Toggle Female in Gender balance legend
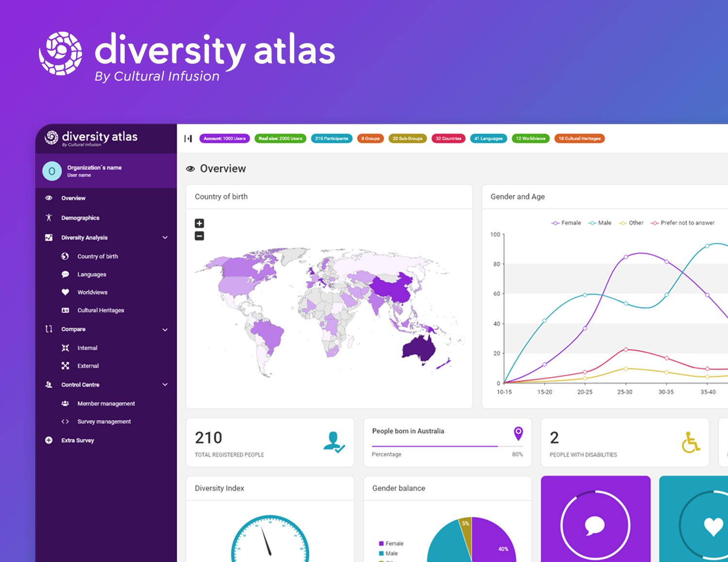Image resolution: width=728 pixels, height=562 pixels. pos(391,544)
